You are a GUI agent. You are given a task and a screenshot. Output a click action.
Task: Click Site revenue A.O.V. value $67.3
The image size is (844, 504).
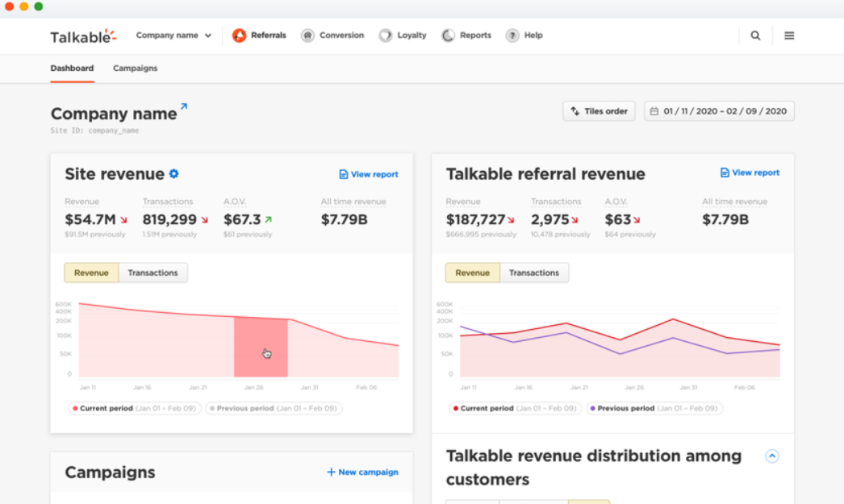point(242,219)
